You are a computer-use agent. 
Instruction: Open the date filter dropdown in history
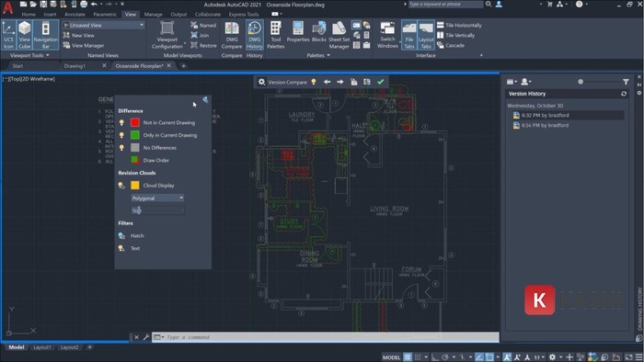512,82
